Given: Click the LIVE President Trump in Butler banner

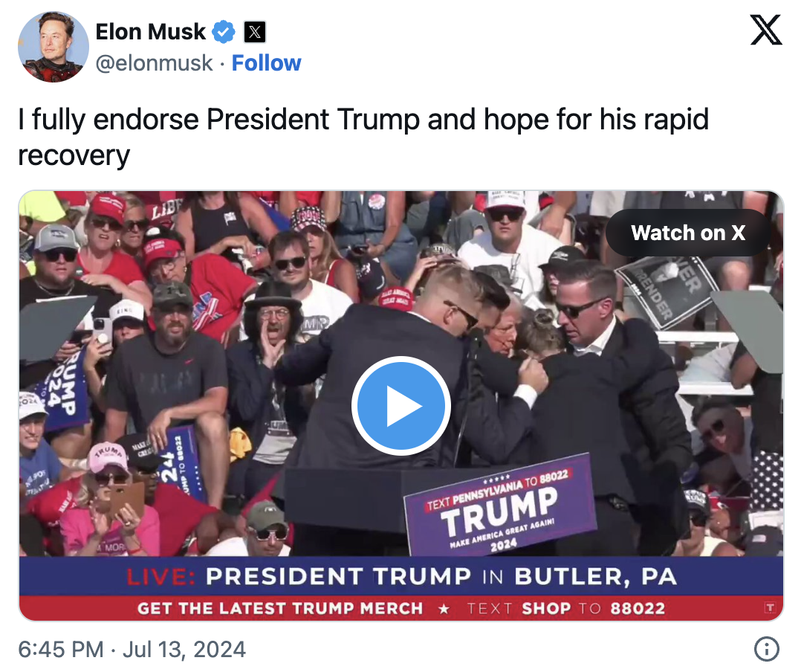Looking at the screenshot, I should pos(401,576).
